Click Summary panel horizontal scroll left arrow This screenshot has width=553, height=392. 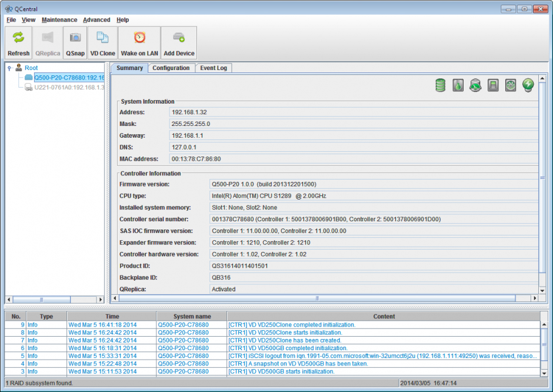[x=115, y=298]
